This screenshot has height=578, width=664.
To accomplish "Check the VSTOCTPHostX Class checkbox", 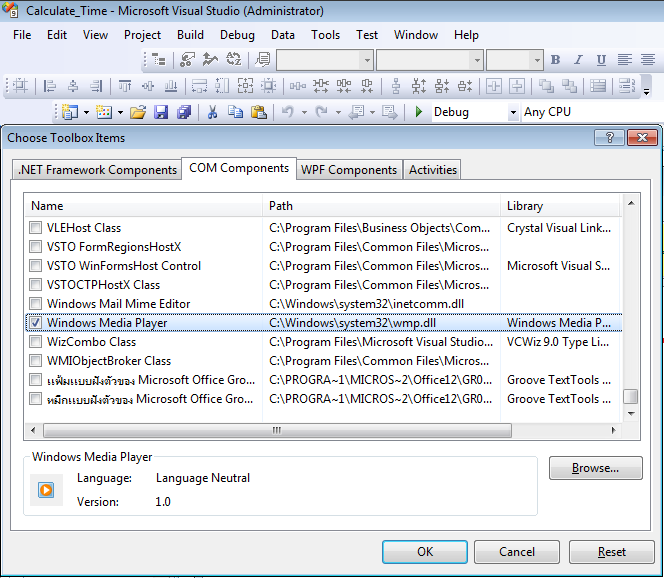I will [x=36, y=285].
